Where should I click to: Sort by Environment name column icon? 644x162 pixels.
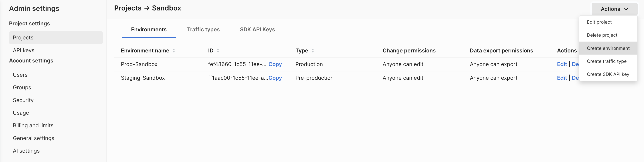click(x=173, y=51)
